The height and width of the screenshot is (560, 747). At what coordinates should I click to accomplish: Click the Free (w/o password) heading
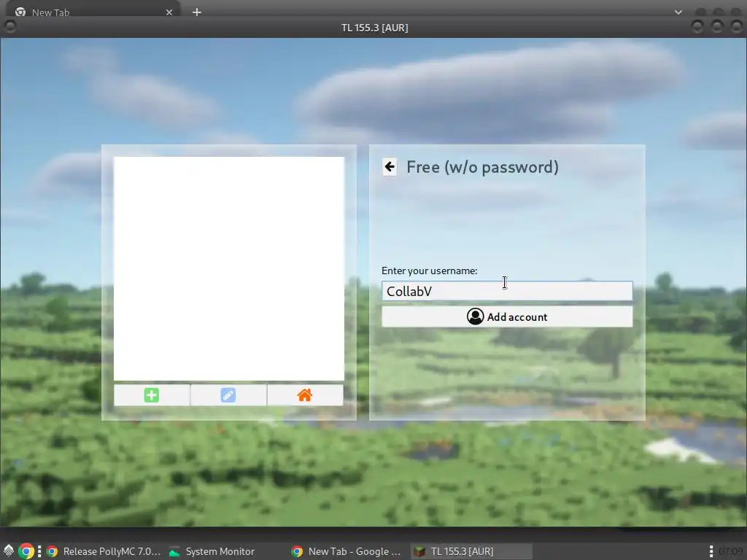(482, 167)
